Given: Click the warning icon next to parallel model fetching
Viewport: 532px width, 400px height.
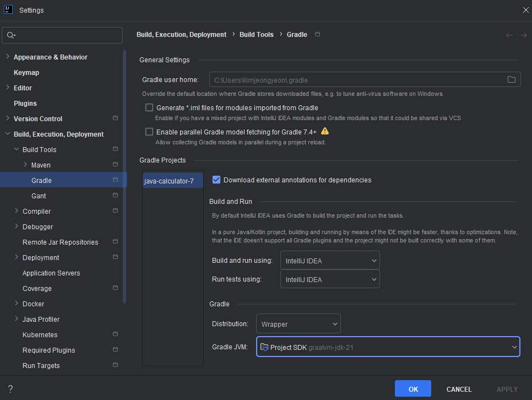Looking at the screenshot, I should pyautogui.click(x=325, y=131).
